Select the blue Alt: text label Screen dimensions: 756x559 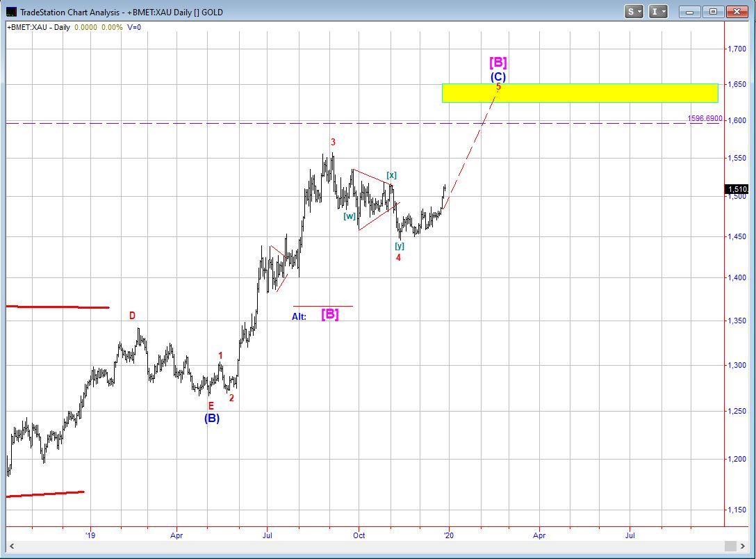[x=299, y=316]
